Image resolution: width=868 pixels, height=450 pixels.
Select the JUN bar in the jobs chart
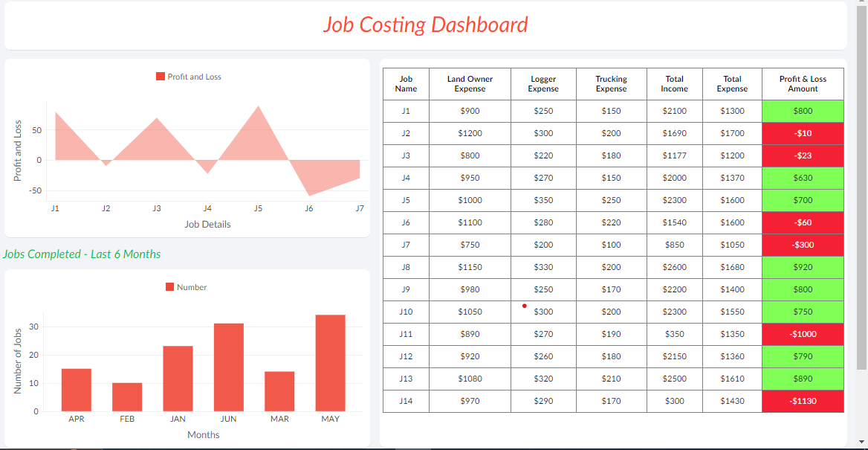tap(229, 367)
